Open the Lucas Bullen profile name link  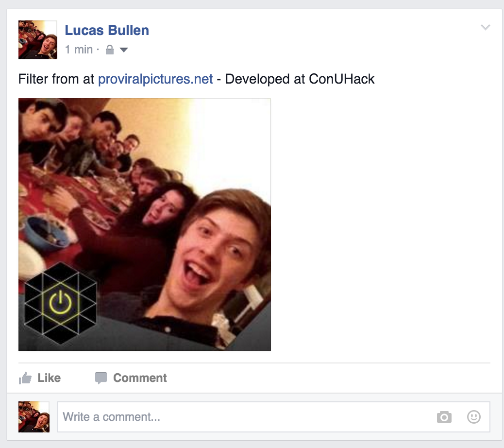107,30
